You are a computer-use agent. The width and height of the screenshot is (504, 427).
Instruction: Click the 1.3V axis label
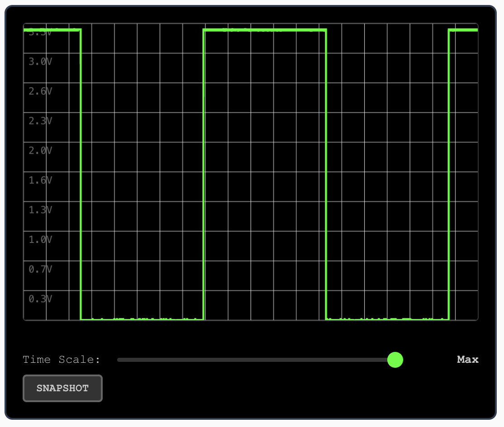[40, 210]
